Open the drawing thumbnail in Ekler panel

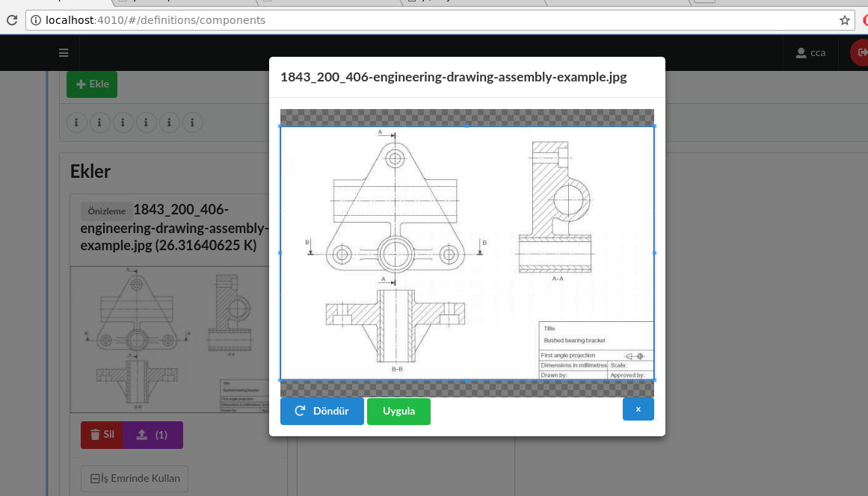[170, 340]
